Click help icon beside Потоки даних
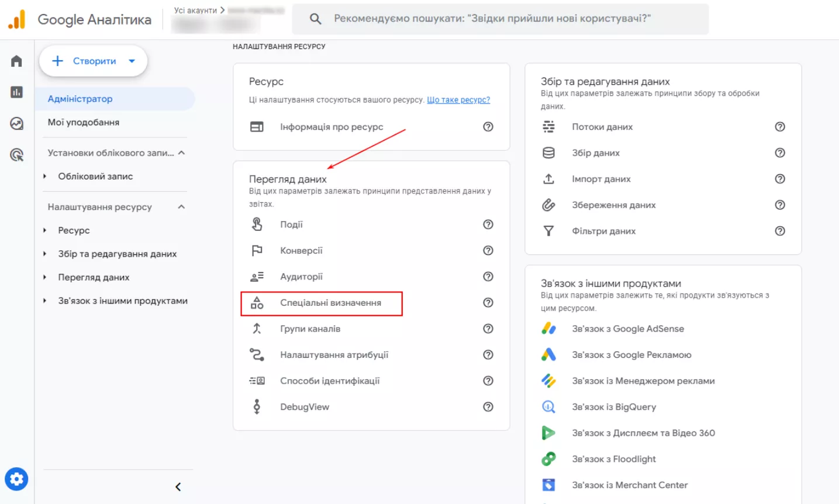 [780, 127]
